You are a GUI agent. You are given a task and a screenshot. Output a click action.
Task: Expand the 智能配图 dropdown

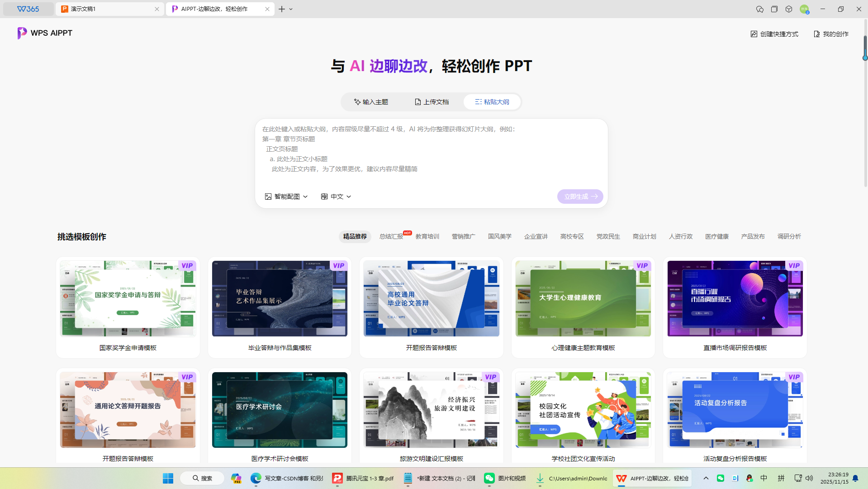coord(305,196)
